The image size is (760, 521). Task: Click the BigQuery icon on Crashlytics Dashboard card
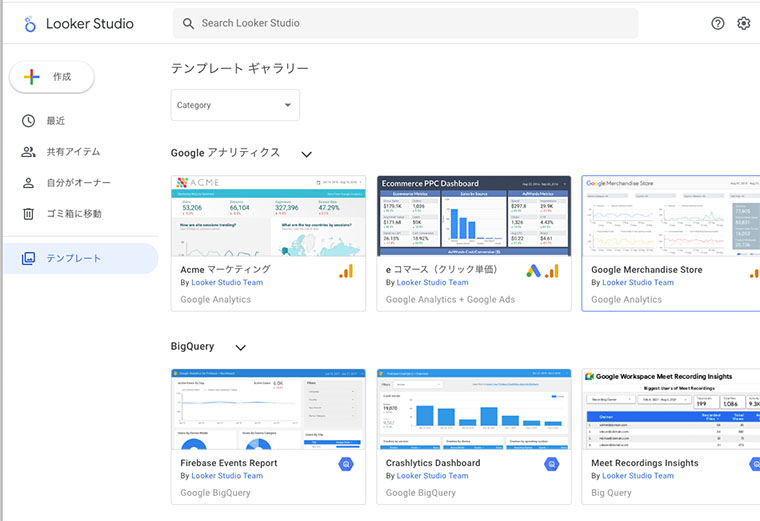(552, 464)
